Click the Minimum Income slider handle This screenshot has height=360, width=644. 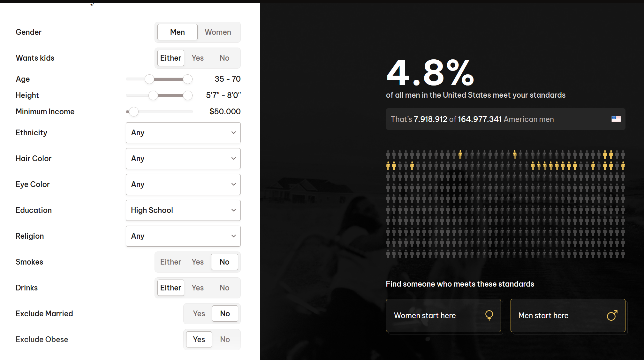[134, 112]
